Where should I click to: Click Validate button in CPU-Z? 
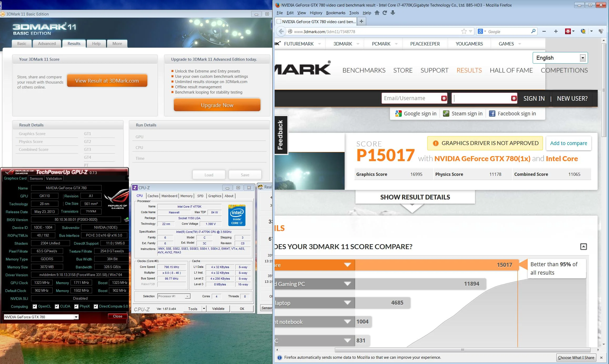pyautogui.click(x=218, y=309)
